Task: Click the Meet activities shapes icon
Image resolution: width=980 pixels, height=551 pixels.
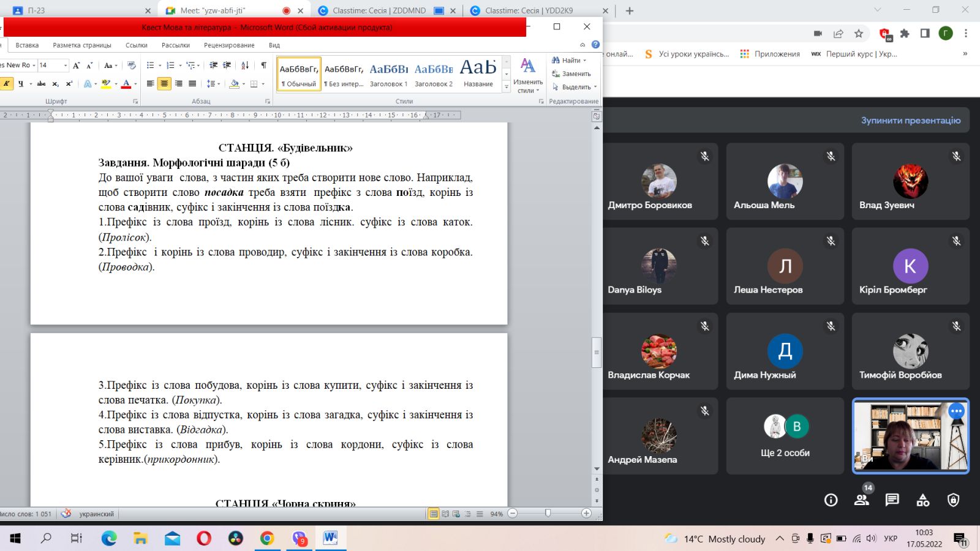Action: pos(922,500)
